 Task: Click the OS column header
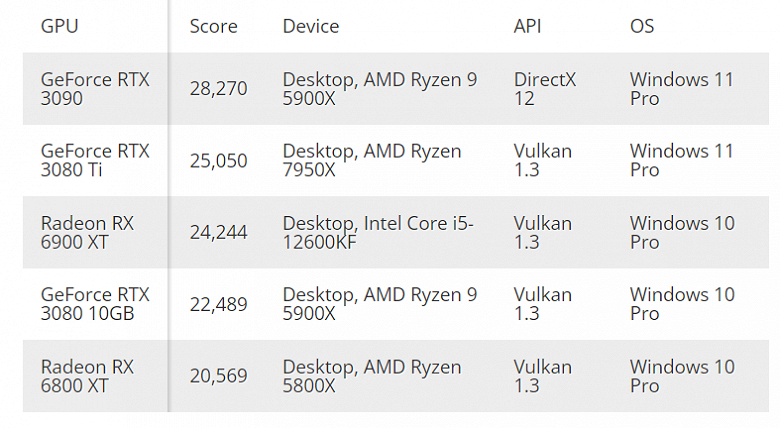(642, 26)
